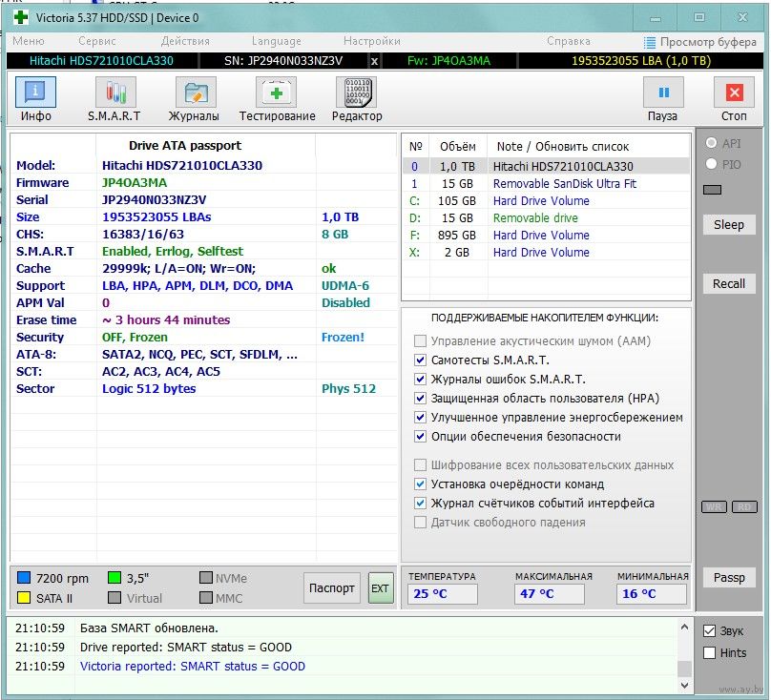Click the Erase time ~ 3 hours 44 minutes value
Screen dimensions: 771x700
tap(166, 320)
